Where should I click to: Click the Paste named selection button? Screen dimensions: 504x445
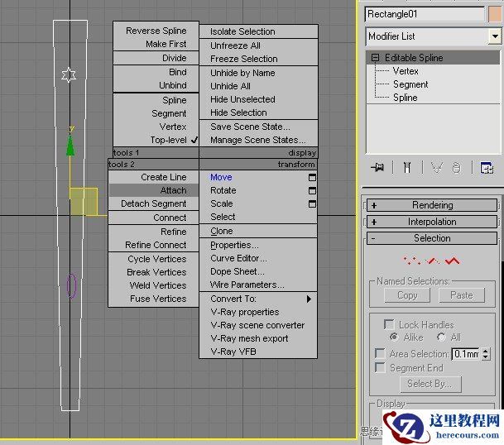(462, 295)
